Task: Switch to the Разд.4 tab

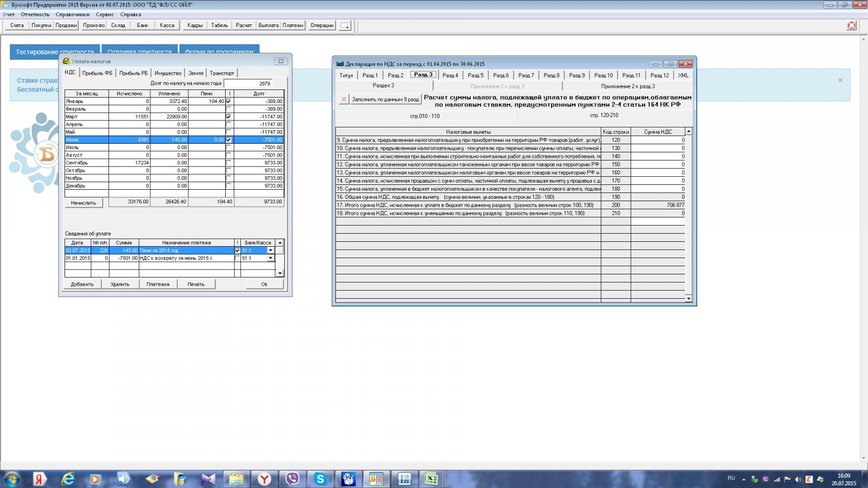Action: point(450,75)
